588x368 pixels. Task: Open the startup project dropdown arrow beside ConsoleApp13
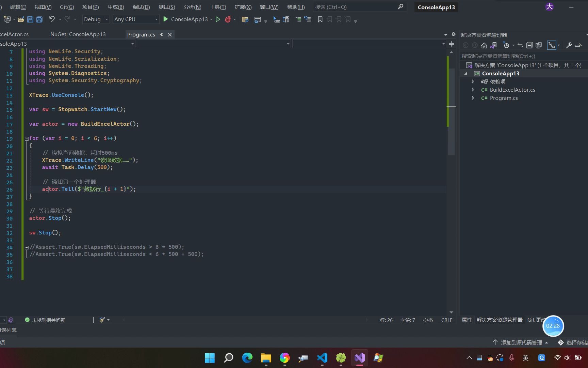pos(211,19)
